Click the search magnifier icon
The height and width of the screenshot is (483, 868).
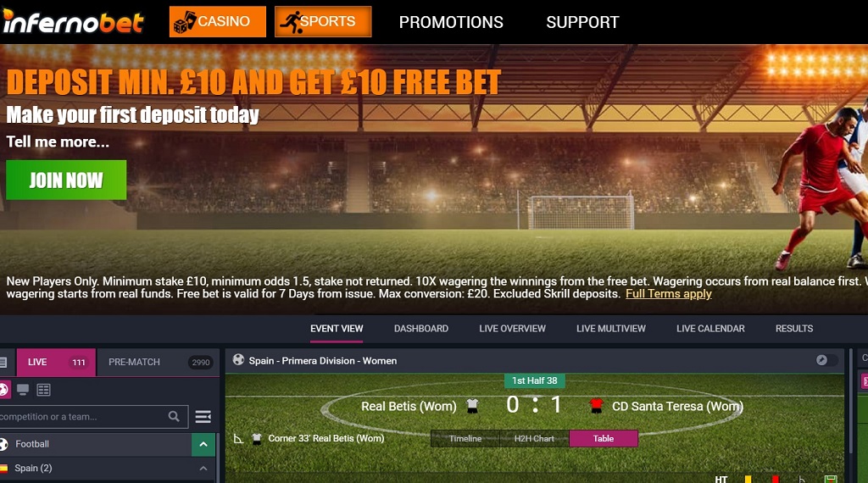[174, 417]
